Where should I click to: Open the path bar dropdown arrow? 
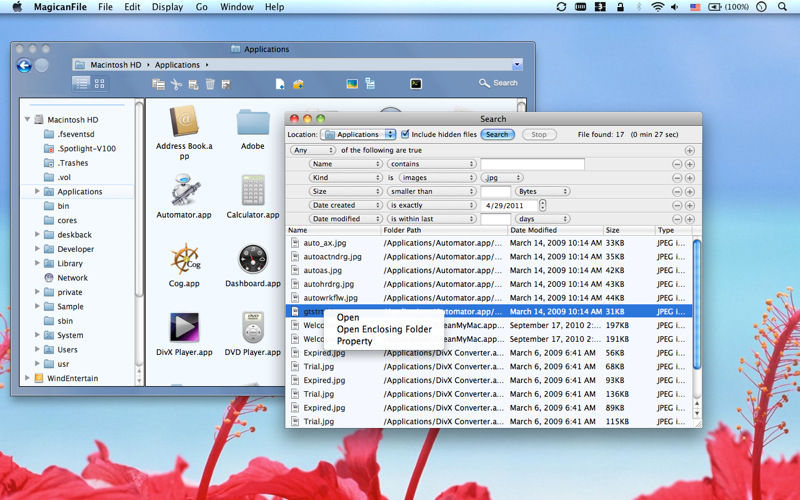(x=517, y=65)
